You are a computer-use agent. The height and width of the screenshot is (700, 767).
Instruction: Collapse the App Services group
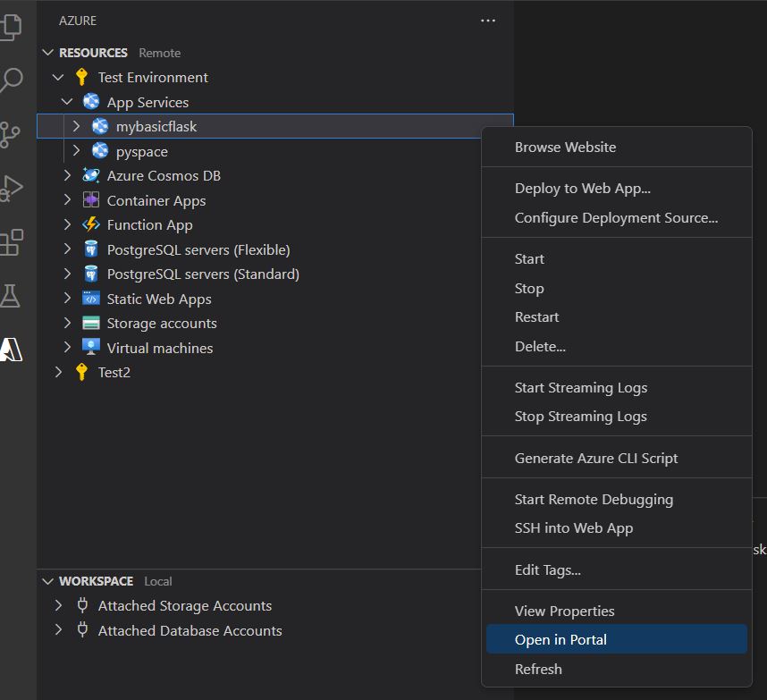(x=67, y=102)
